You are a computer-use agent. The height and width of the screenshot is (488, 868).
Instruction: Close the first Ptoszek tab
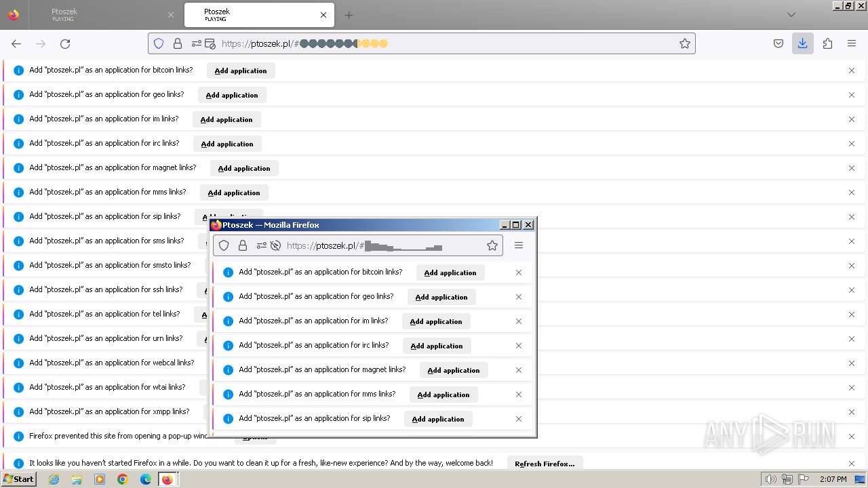tap(170, 15)
